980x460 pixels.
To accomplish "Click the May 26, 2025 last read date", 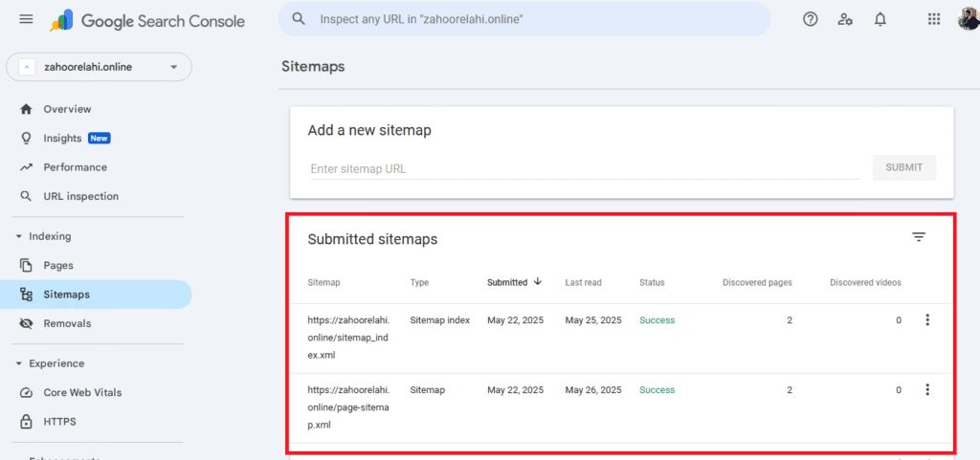I will (593, 390).
